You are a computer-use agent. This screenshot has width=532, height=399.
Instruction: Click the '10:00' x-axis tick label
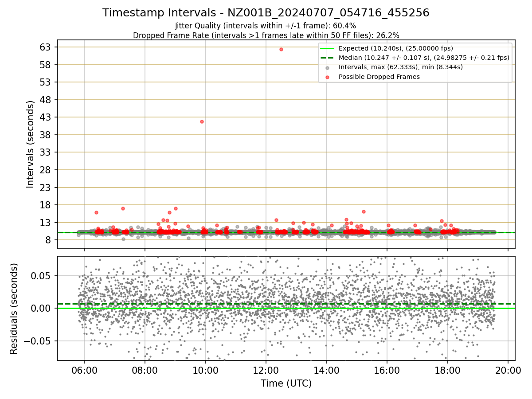tap(205, 369)
